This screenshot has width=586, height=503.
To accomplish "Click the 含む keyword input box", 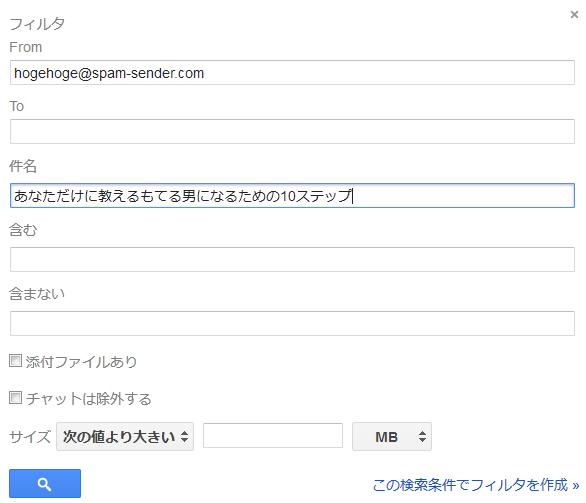I will [x=292, y=259].
